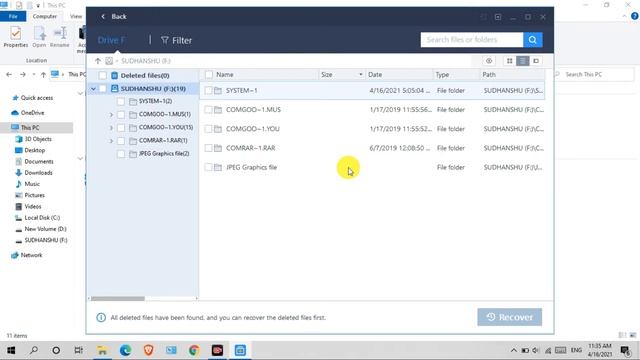Screen dimensions: 640x360
Task: Tick the SYSTEM~1 row checkbox in list
Action: tap(208, 91)
